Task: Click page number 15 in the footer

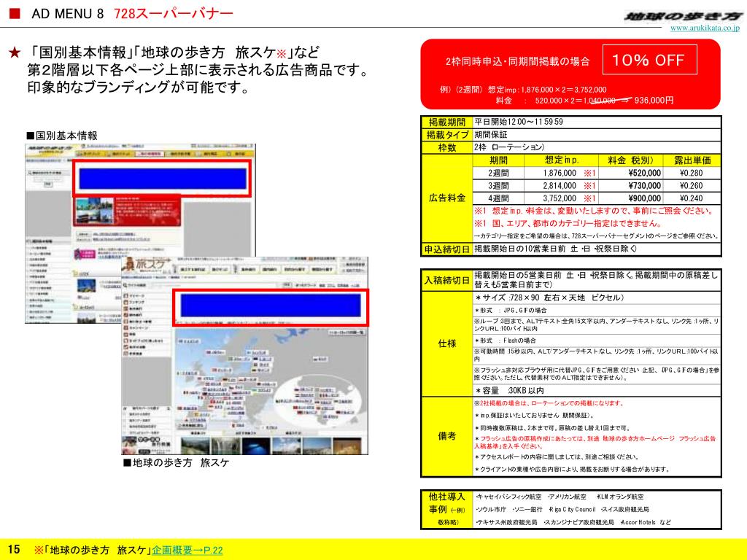Action: 14,549
